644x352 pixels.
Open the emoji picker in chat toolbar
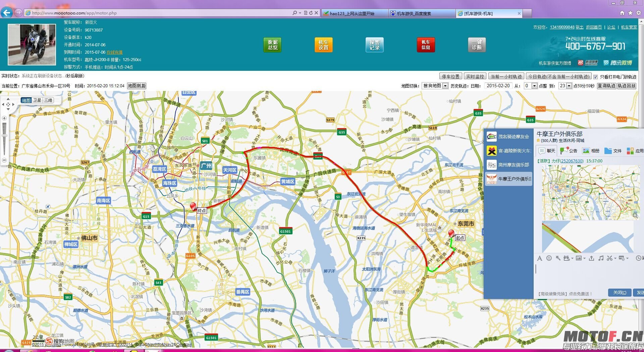pyautogui.click(x=549, y=258)
